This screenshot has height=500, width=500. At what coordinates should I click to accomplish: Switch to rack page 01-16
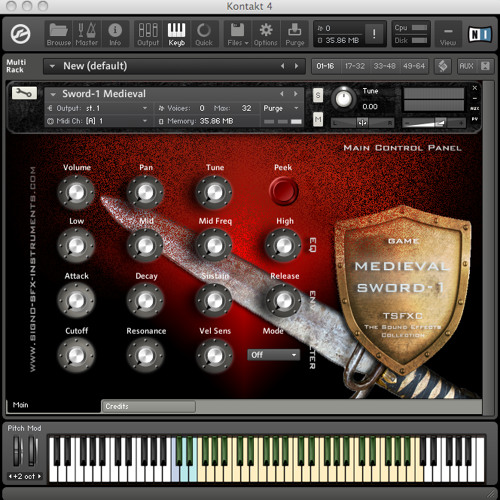point(325,66)
